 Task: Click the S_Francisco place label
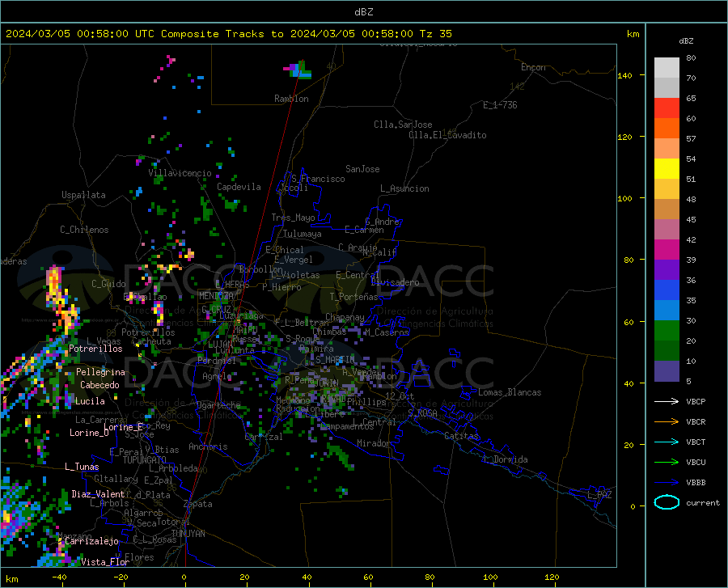(x=318, y=179)
